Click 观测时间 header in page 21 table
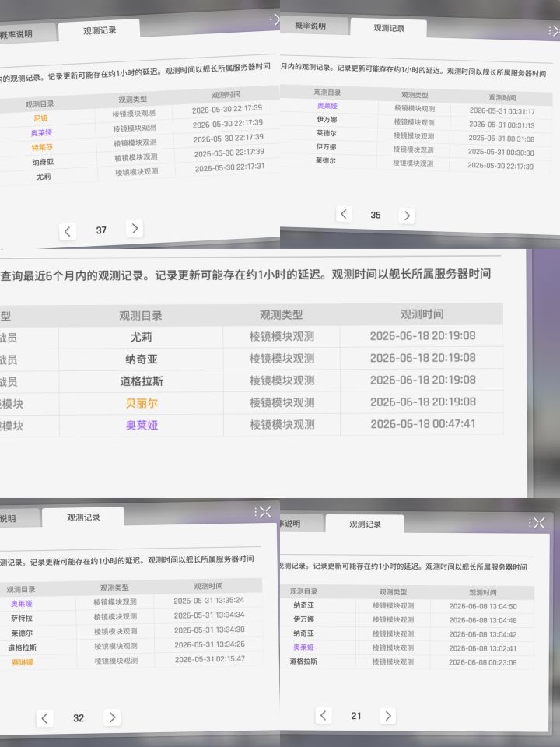This screenshot has width=560, height=747. [483, 593]
